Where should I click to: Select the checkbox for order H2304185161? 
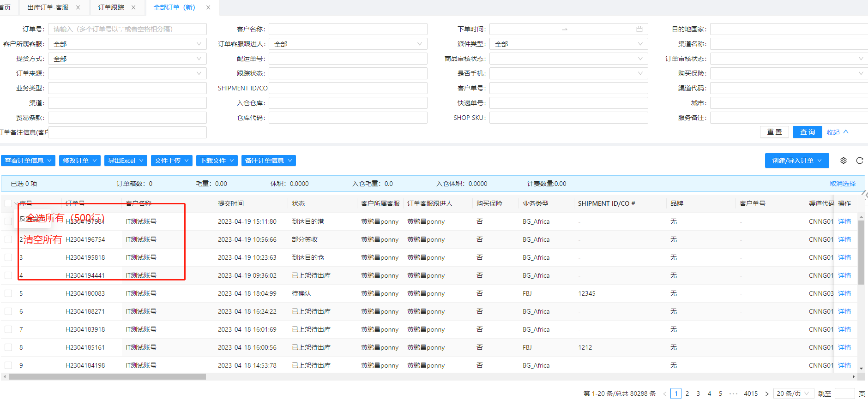click(x=8, y=347)
